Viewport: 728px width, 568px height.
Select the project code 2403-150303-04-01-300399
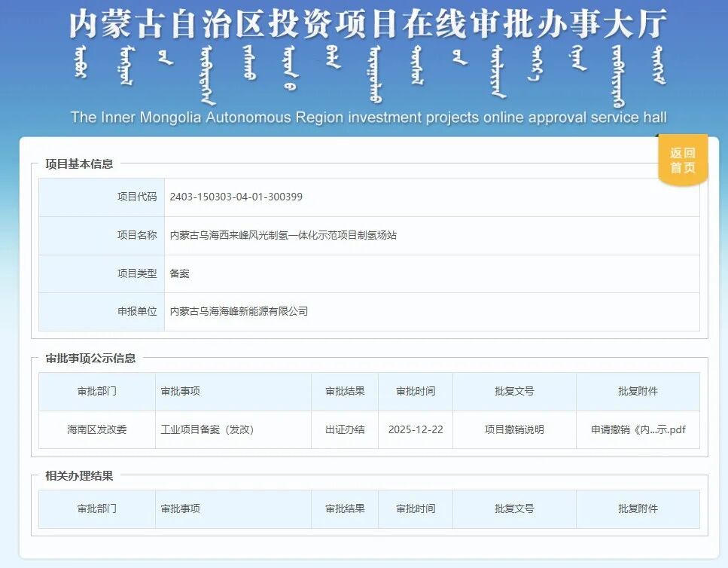point(239,197)
